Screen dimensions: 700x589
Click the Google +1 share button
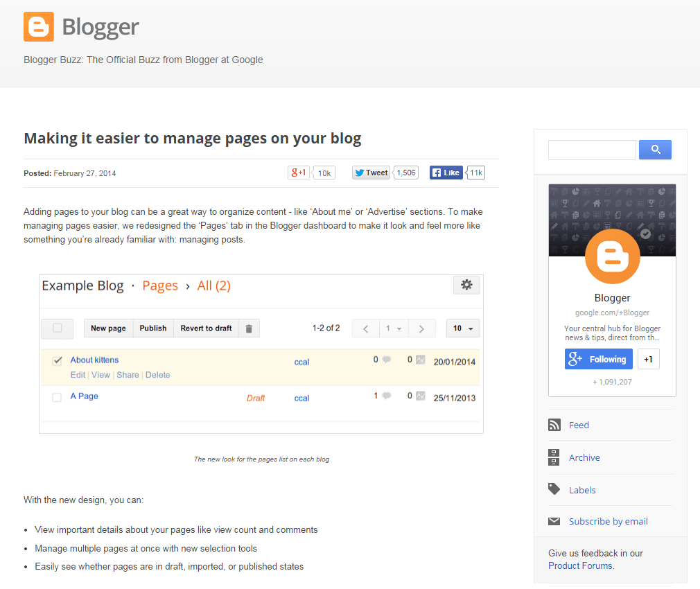(x=299, y=173)
